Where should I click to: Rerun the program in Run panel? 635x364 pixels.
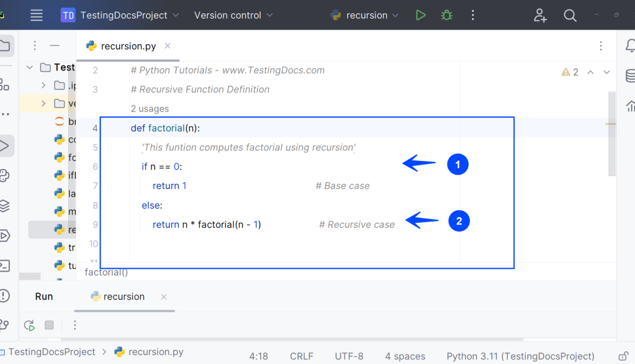tap(30, 325)
